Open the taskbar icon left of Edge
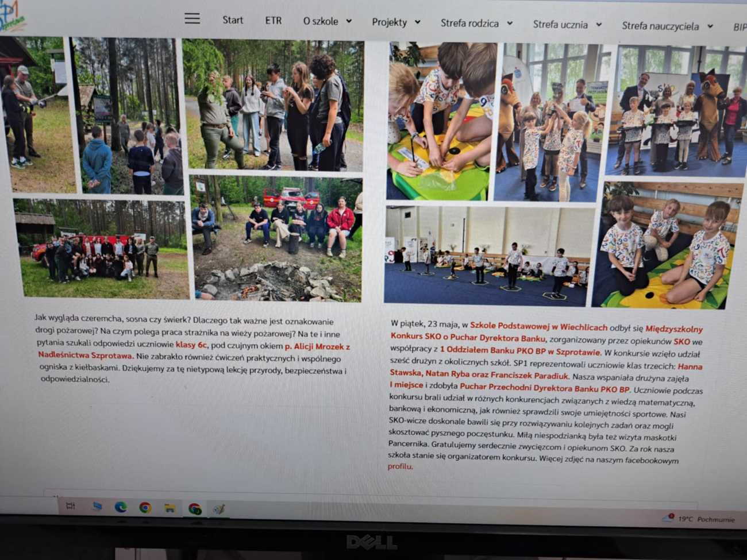Screen dimensions: 747x560 click(97, 506)
